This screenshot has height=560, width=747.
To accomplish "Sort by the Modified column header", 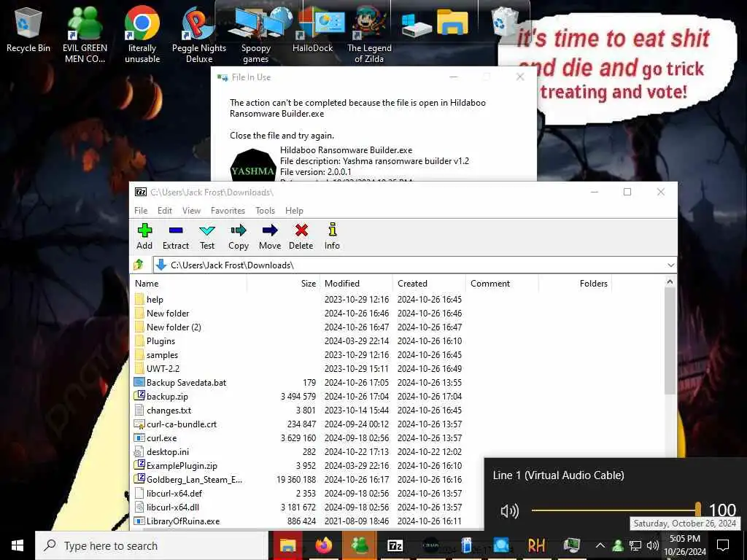I will pos(357,284).
